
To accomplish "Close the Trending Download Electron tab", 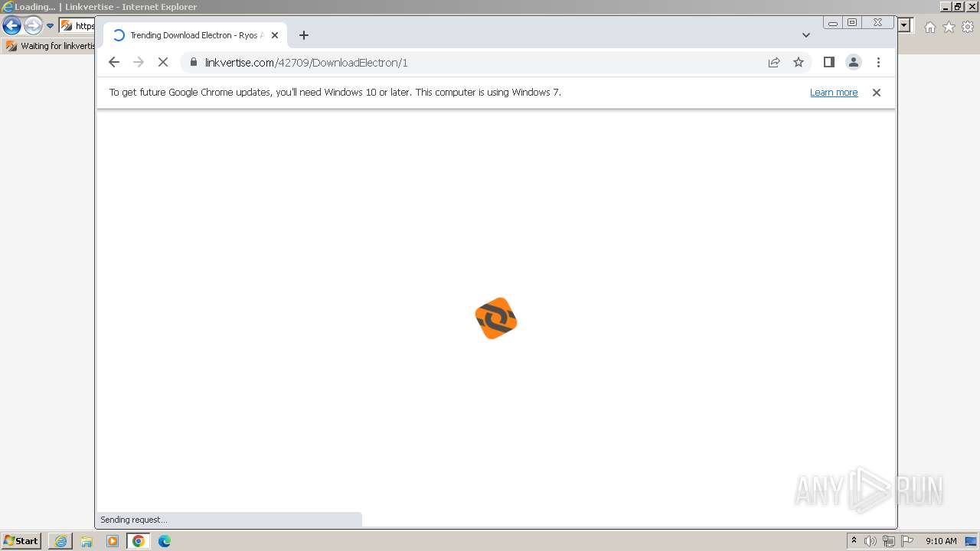I will click(275, 35).
